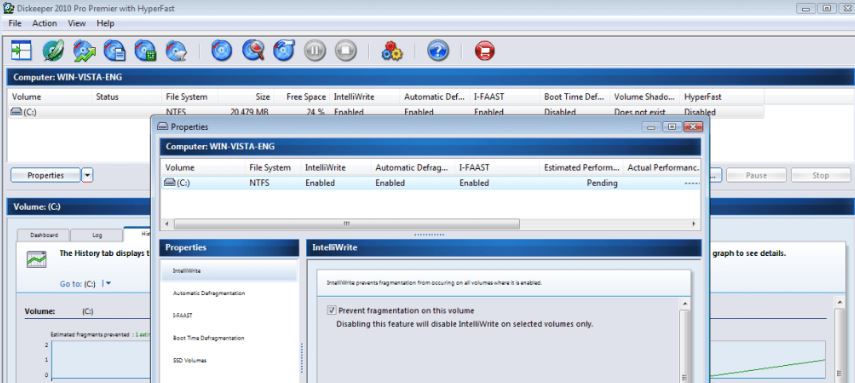Click HyperFast column header
Image resolution: width=855 pixels, height=383 pixels.
pyautogui.click(x=721, y=97)
